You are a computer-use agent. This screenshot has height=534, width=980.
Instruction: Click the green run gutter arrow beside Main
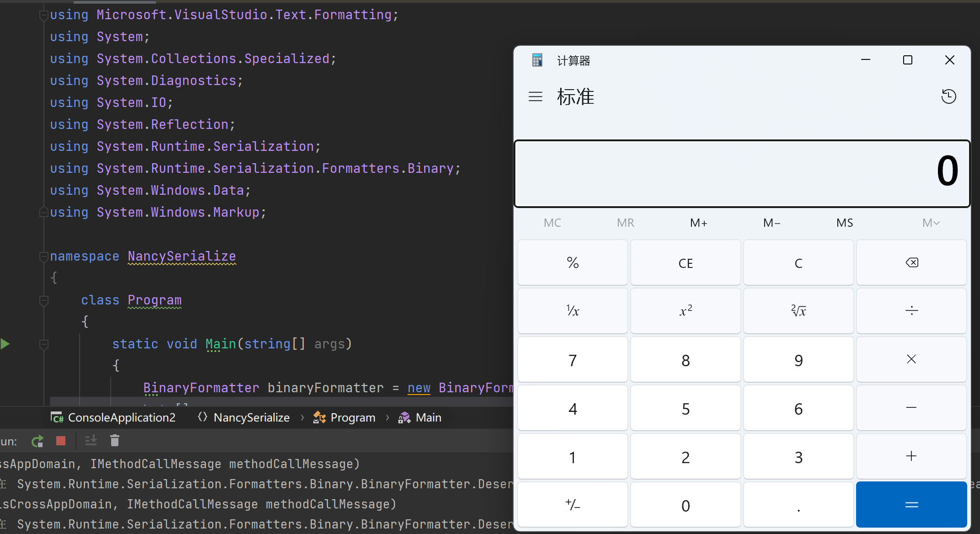coord(5,344)
